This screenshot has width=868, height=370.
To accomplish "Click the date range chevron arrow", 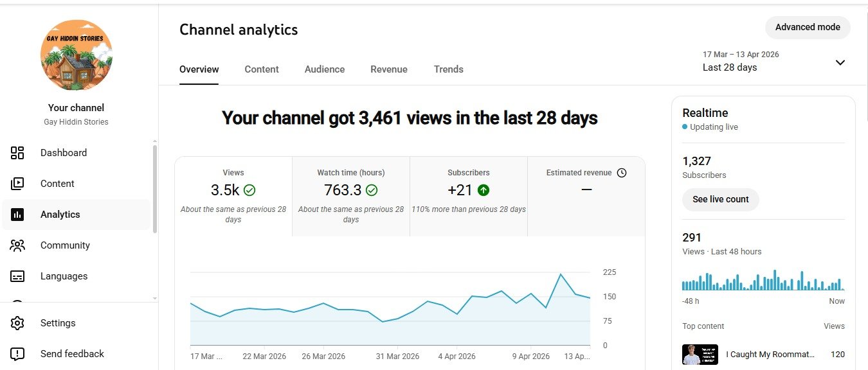I will [840, 62].
